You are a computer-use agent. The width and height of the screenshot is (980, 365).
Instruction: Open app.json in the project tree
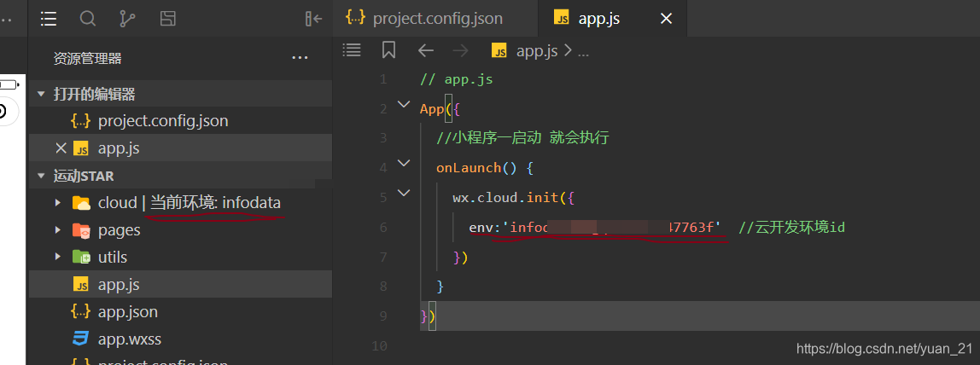coord(127,311)
